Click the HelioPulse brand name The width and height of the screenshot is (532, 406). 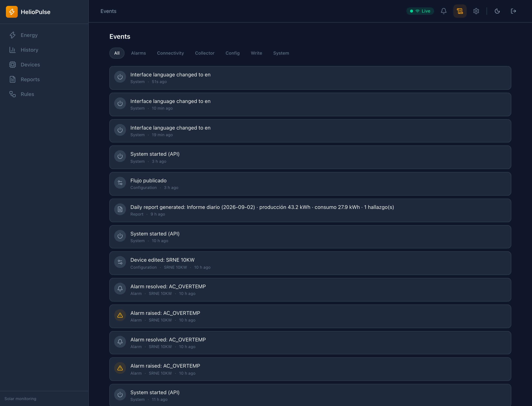(x=36, y=12)
